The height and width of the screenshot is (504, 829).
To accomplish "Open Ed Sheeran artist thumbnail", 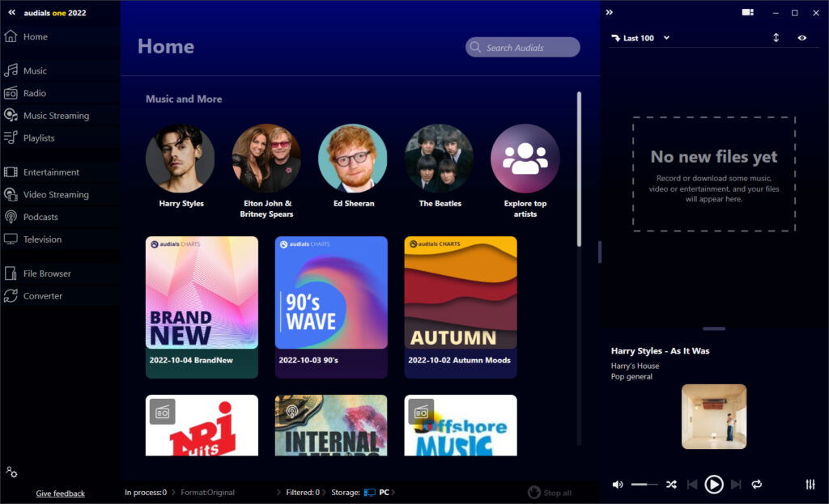I will point(353,158).
